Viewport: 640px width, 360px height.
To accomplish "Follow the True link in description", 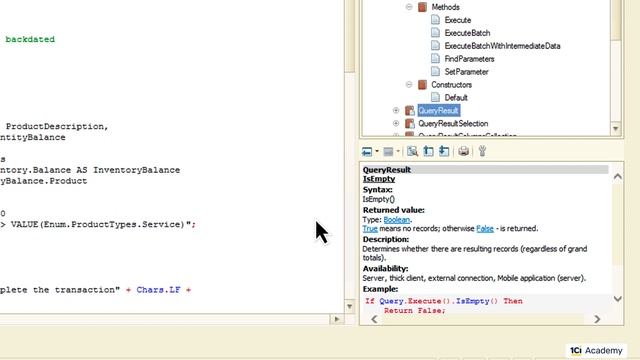I will tap(370, 229).
